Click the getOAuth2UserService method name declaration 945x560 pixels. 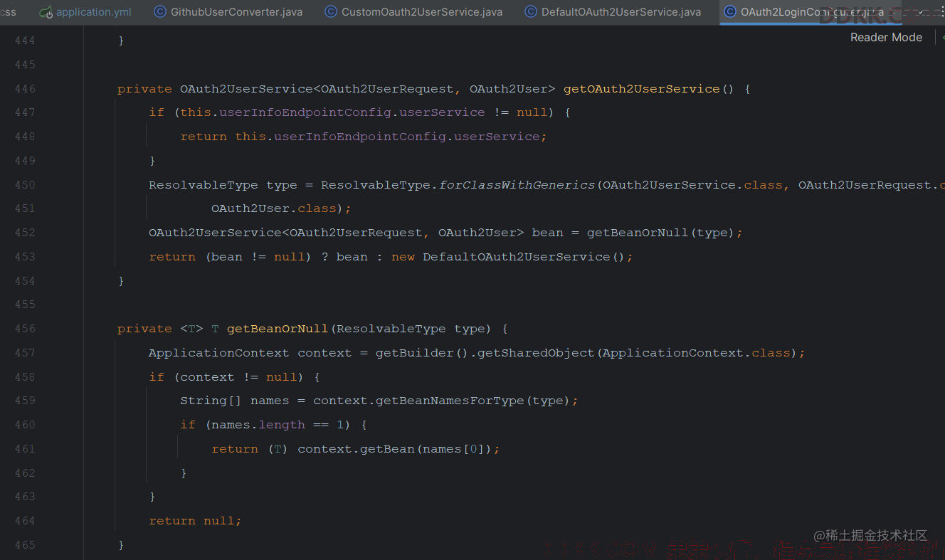click(x=641, y=89)
